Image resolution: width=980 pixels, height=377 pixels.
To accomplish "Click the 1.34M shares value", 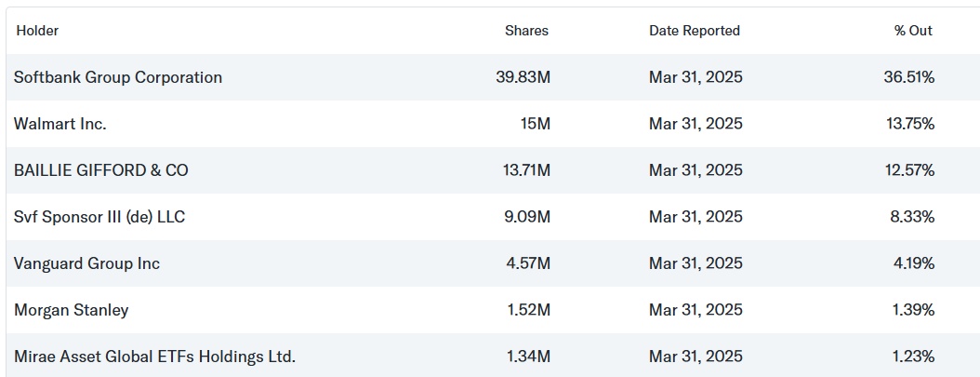I will (527, 357).
